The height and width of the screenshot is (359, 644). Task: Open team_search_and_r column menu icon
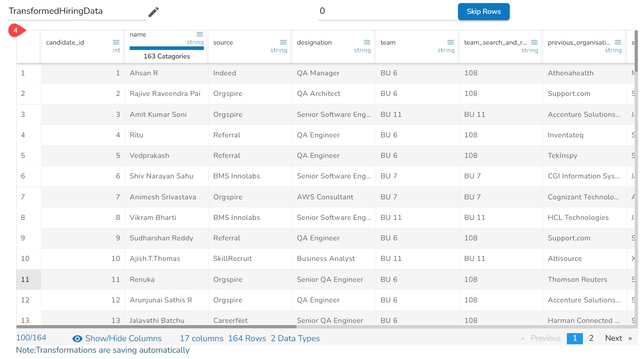pos(534,42)
